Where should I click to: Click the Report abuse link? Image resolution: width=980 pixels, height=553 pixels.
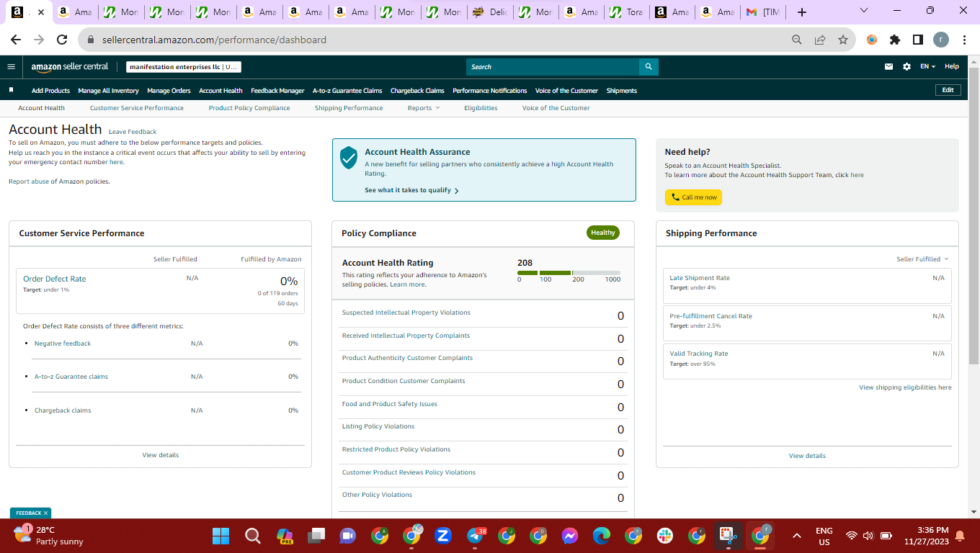coord(29,181)
